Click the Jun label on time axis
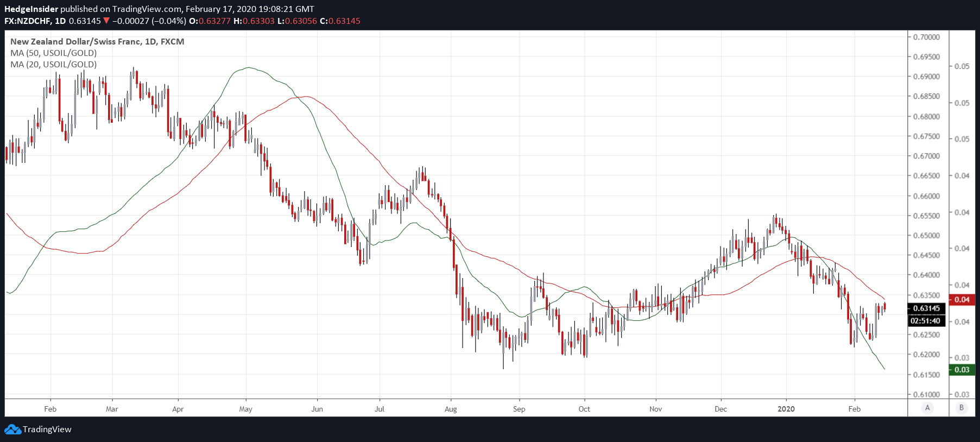 pos(317,409)
